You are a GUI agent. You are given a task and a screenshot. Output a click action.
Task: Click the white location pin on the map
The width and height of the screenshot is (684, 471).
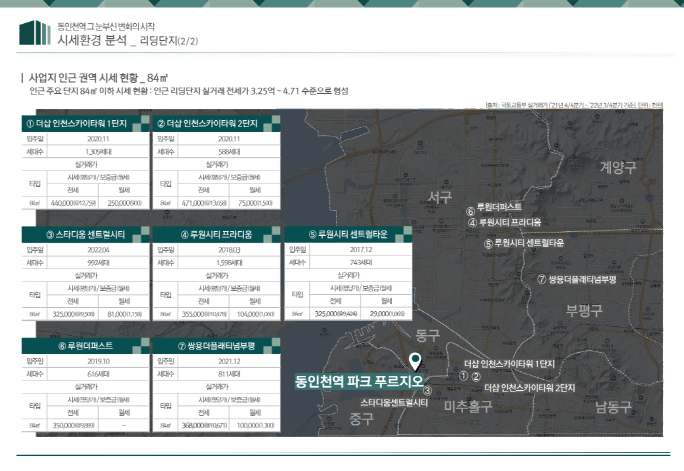coord(416,362)
